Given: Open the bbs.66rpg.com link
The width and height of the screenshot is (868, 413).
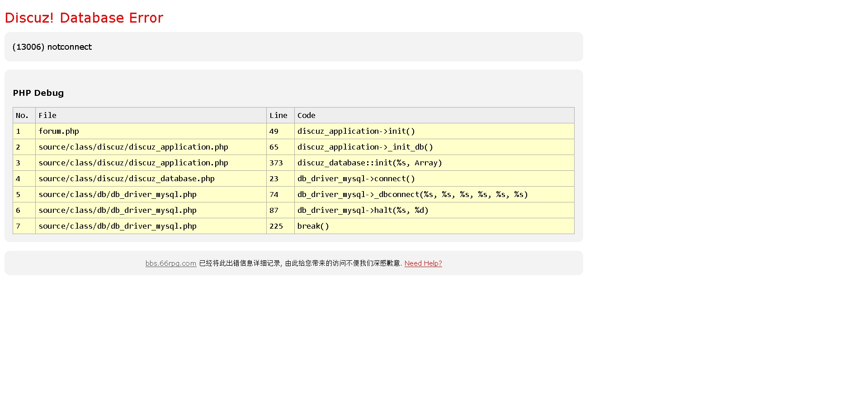Looking at the screenshot, I should point(171,263).
